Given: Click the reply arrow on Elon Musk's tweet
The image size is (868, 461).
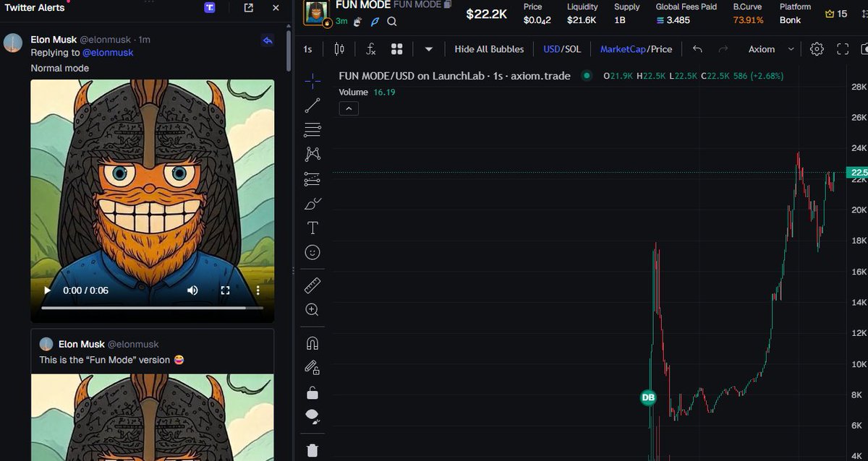Looking at the screenshot, I should tap(268, 40).
